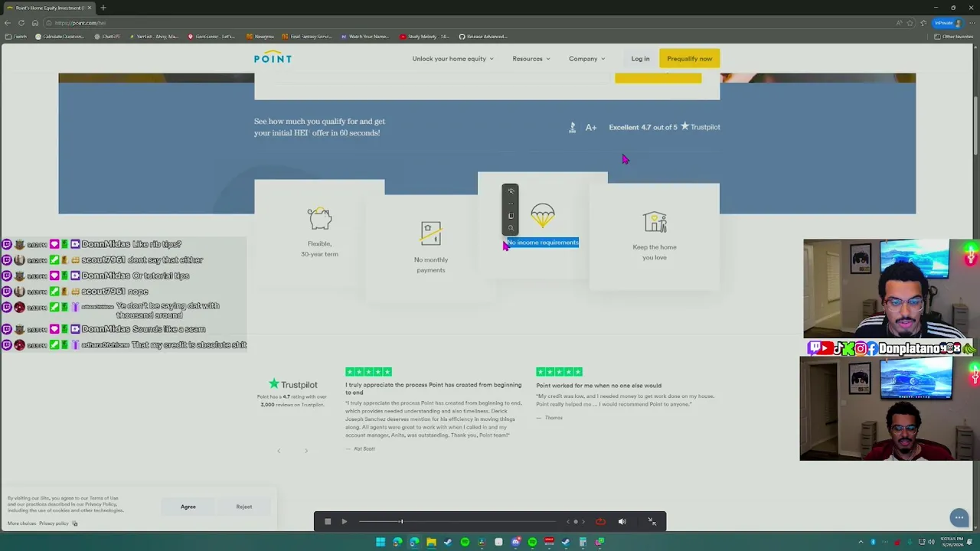The image size is (980, 551).
Task: Open the Windows Start menu
Action: pos(381,542)
